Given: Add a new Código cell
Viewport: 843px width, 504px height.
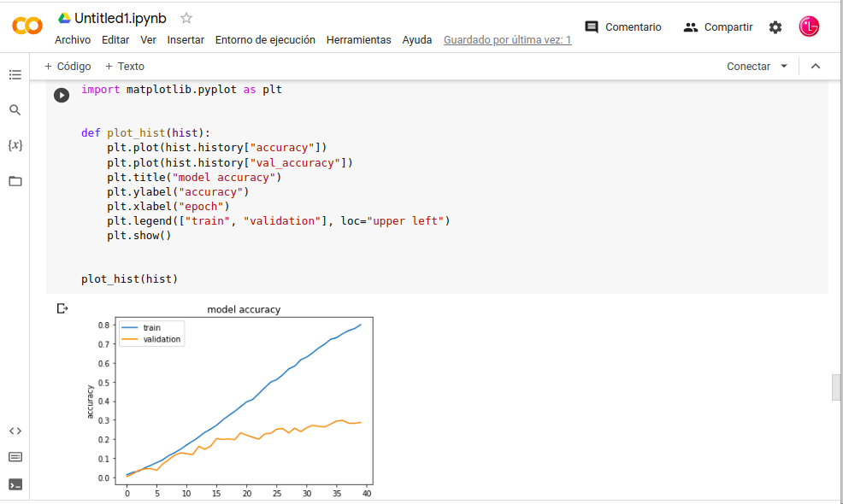Looking at the screenshot, I should click(x=68, y=67).
